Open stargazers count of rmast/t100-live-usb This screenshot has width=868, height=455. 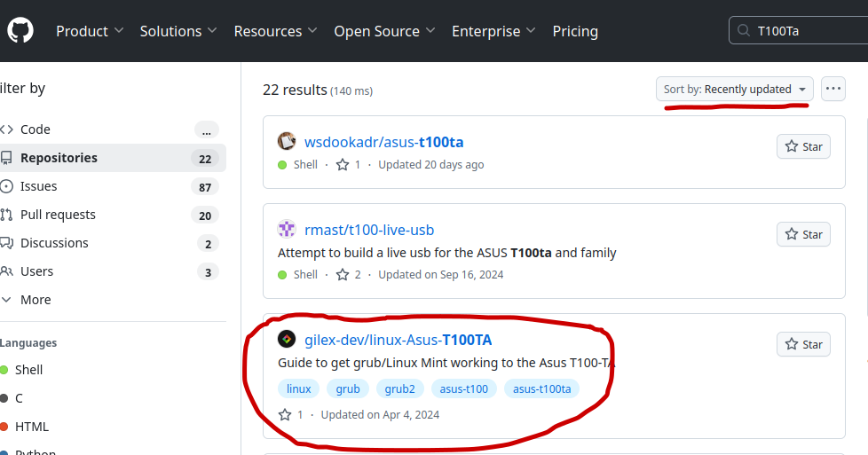349,275
